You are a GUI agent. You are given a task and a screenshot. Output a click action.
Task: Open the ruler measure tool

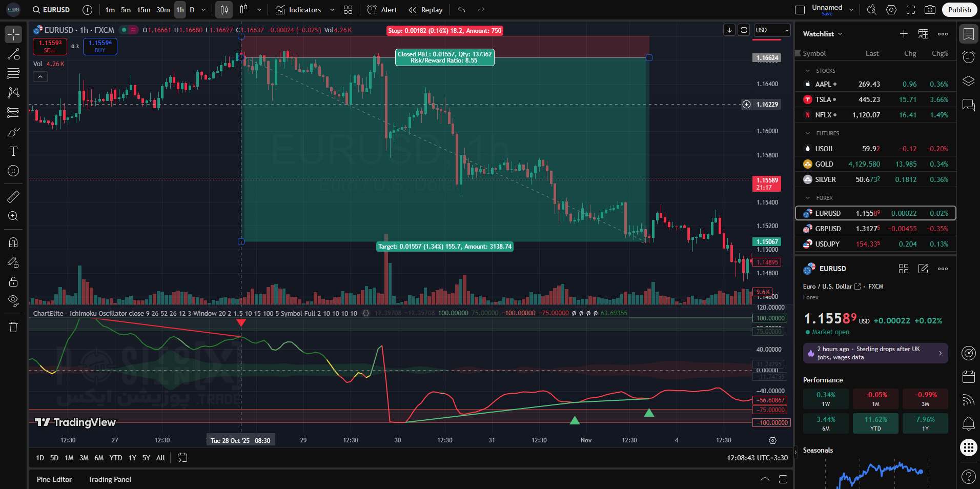coord(13,196)
